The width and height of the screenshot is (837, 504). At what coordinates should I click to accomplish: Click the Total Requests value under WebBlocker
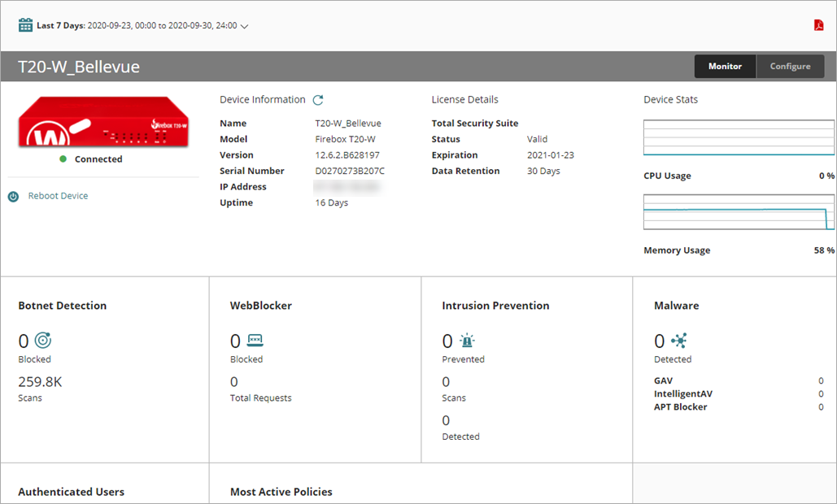(x=235, y=381)
